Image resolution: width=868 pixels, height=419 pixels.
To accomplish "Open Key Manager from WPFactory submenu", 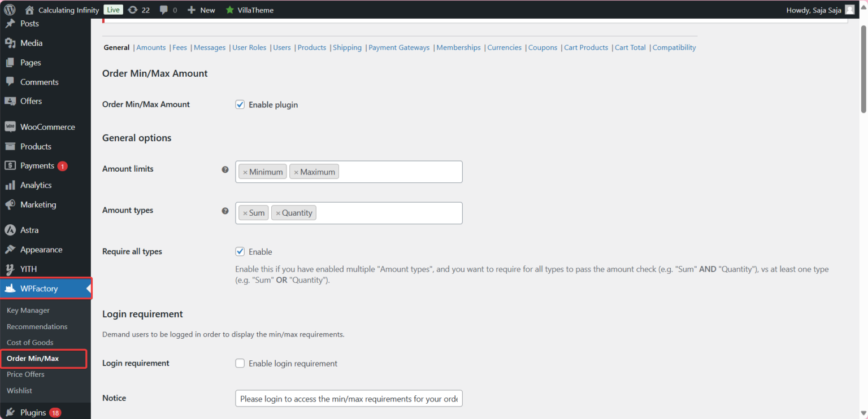I will tap(28, 310).
